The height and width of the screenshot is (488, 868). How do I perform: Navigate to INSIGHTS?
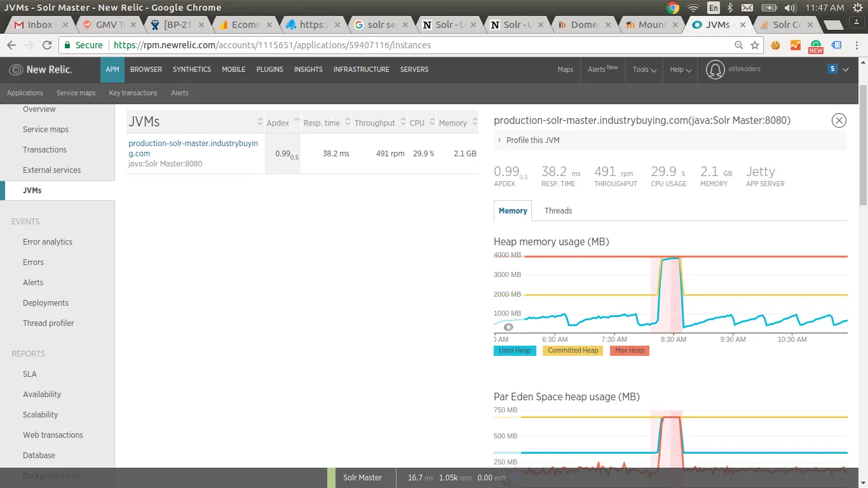(308, 69)
